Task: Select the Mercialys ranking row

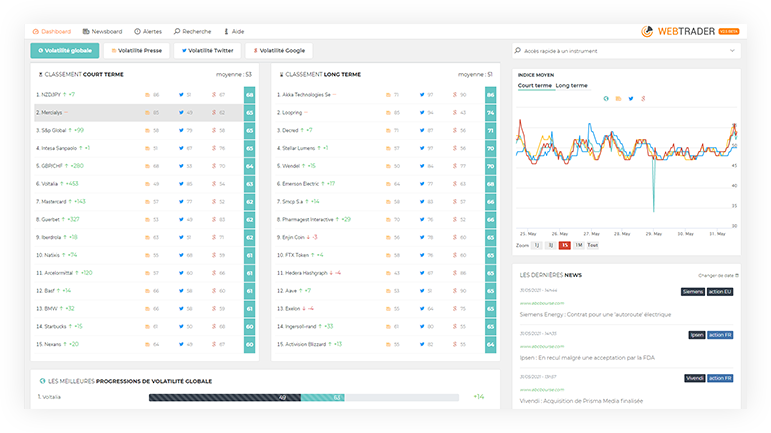Action: tap(145, 113)
